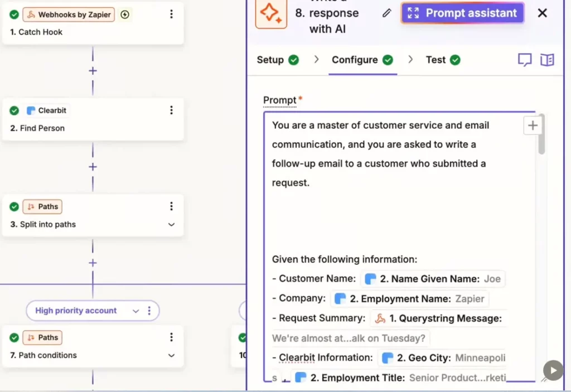Screen dimensions: 571x392
Task: Click the Clearbit app badge
Action: click(x=47, y=110)
